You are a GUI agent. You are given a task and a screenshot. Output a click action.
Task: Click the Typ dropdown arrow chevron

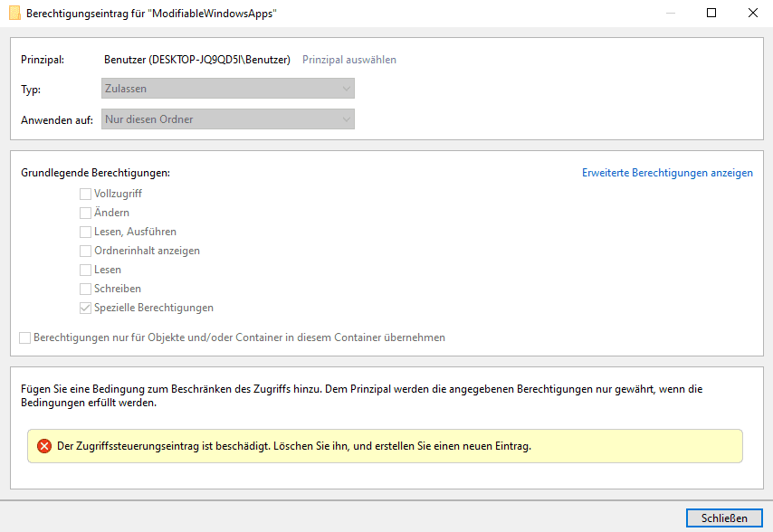346,89
